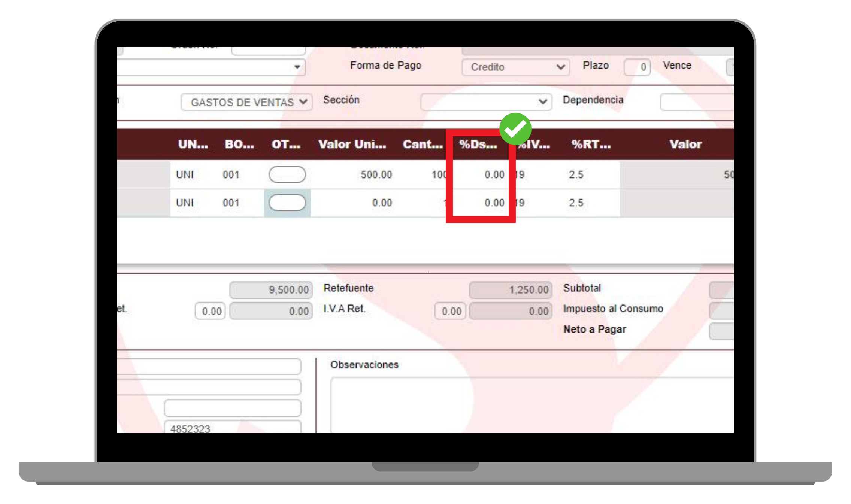Click the %RT column header
Screen dimensions: 851x504
591,144
